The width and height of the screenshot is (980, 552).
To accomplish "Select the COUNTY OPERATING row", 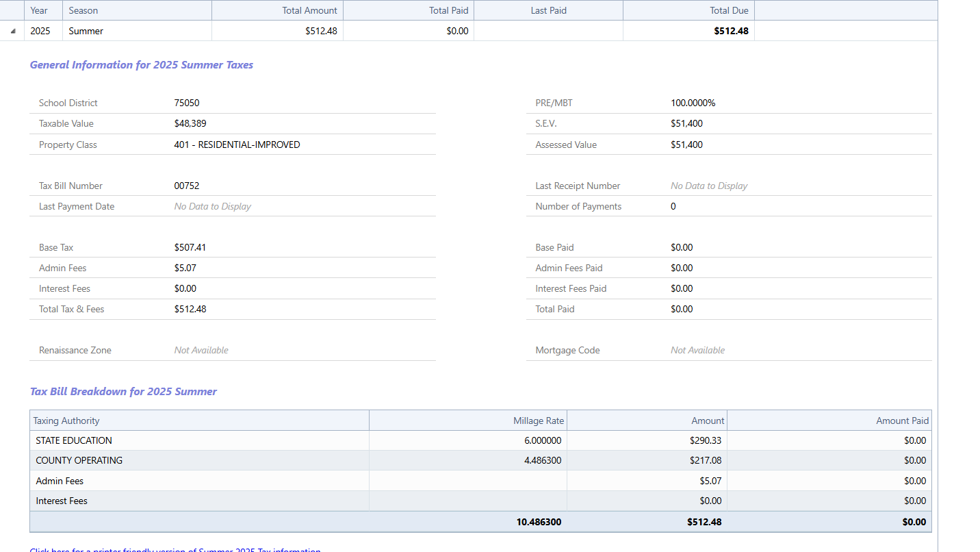I will (79, 460).
